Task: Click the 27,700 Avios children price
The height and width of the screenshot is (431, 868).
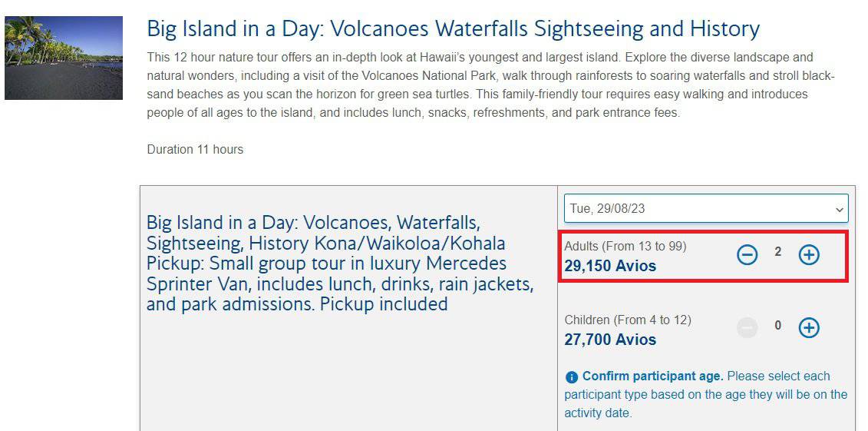Action: [610, 340]
